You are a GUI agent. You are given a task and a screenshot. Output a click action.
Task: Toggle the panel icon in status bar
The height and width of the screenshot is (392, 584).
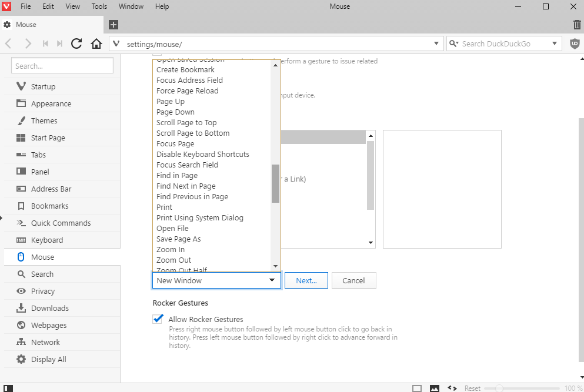pyautogui.click(x=8, y=388)
